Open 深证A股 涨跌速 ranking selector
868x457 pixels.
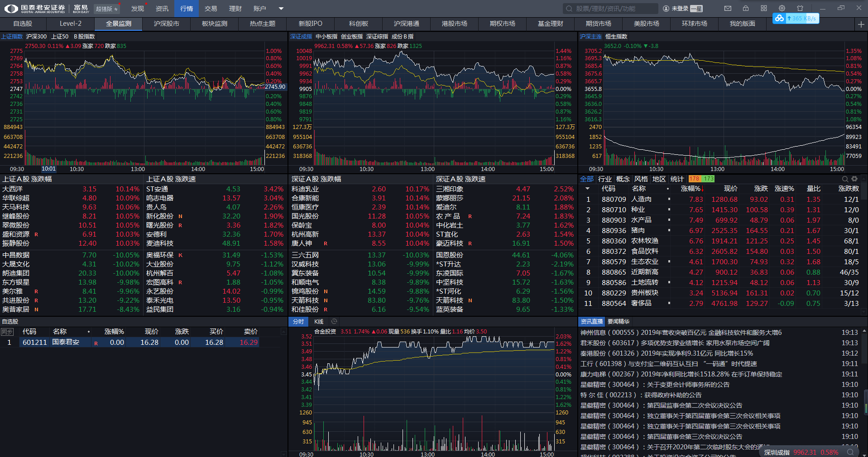click(x=461, y=179)
